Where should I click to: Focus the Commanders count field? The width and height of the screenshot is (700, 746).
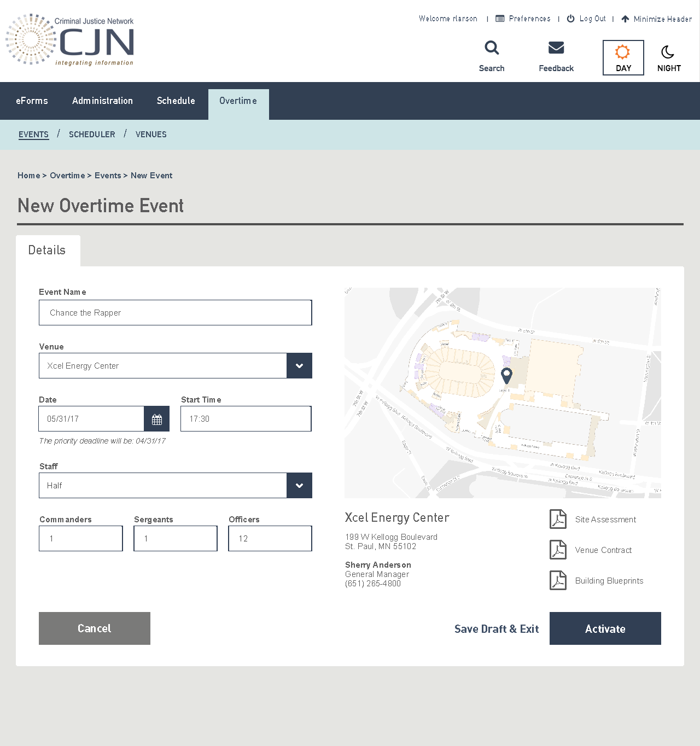pos(81,539)
